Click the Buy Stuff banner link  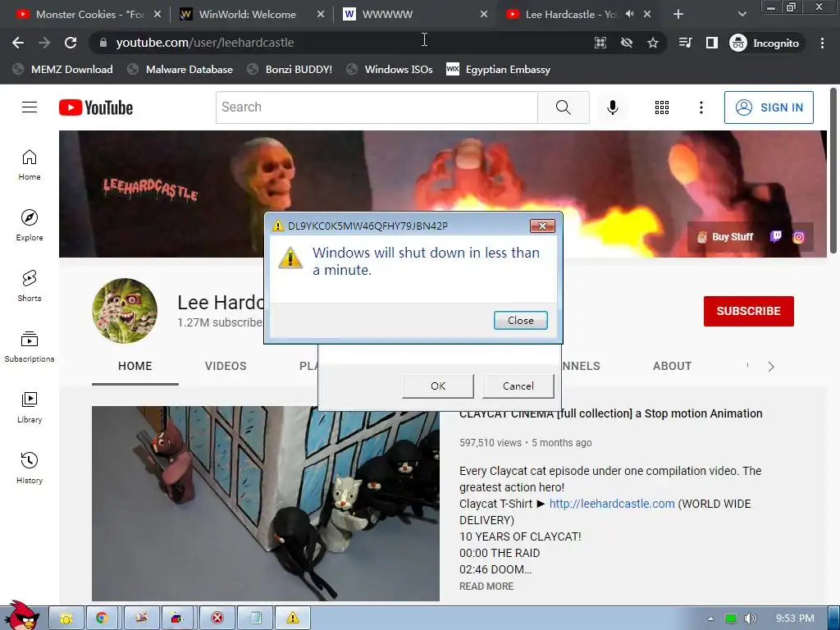point(725,237)
